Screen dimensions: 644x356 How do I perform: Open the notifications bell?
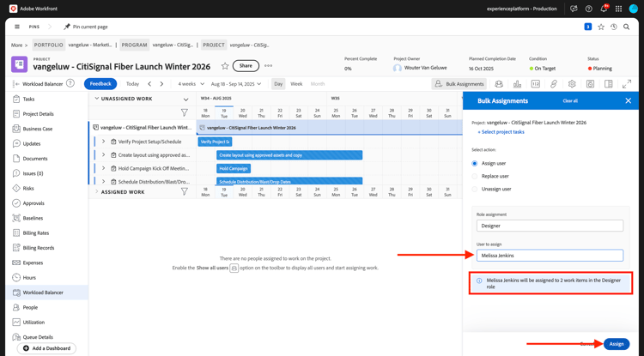coord(604,9)
